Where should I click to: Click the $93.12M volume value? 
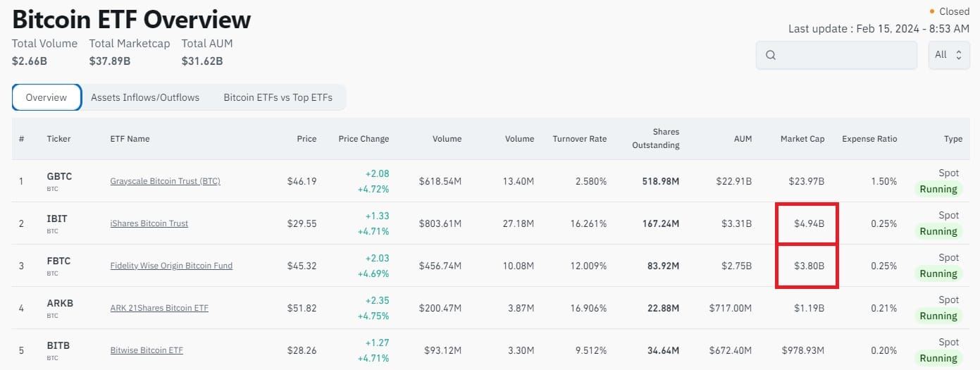point(442,350)
